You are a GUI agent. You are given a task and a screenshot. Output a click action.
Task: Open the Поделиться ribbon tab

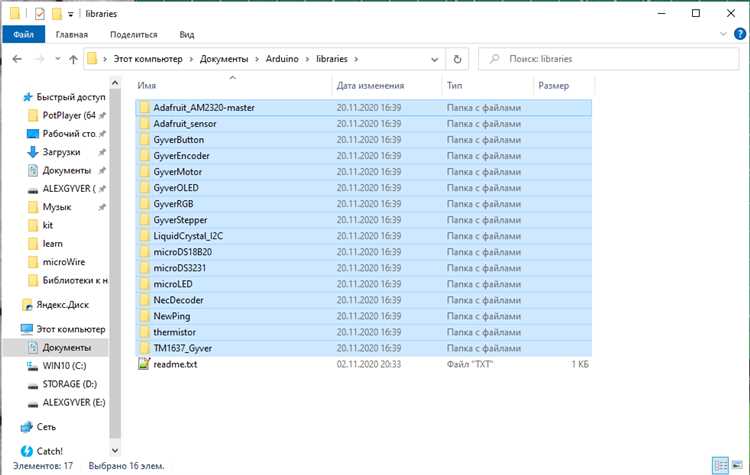point(133,34)
